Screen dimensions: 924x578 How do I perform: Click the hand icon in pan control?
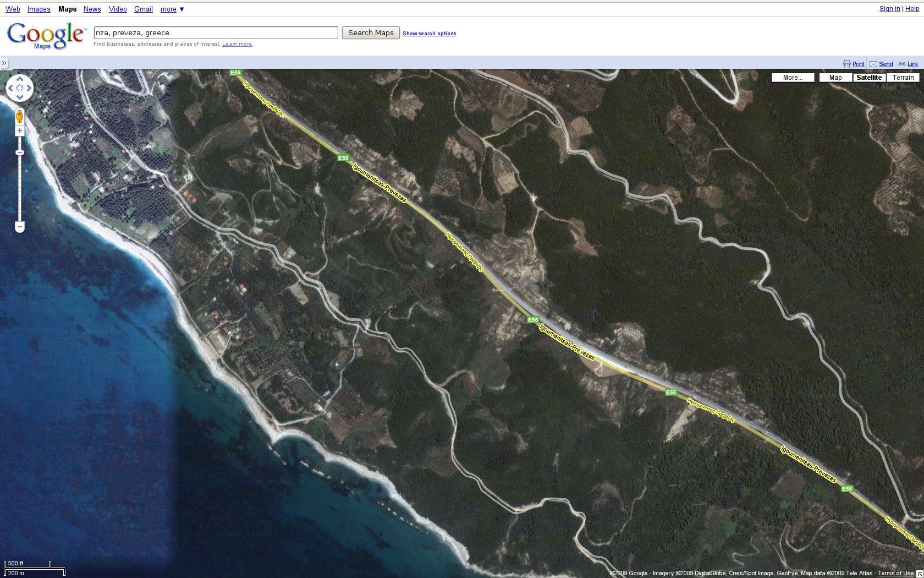tap(20, 88)
